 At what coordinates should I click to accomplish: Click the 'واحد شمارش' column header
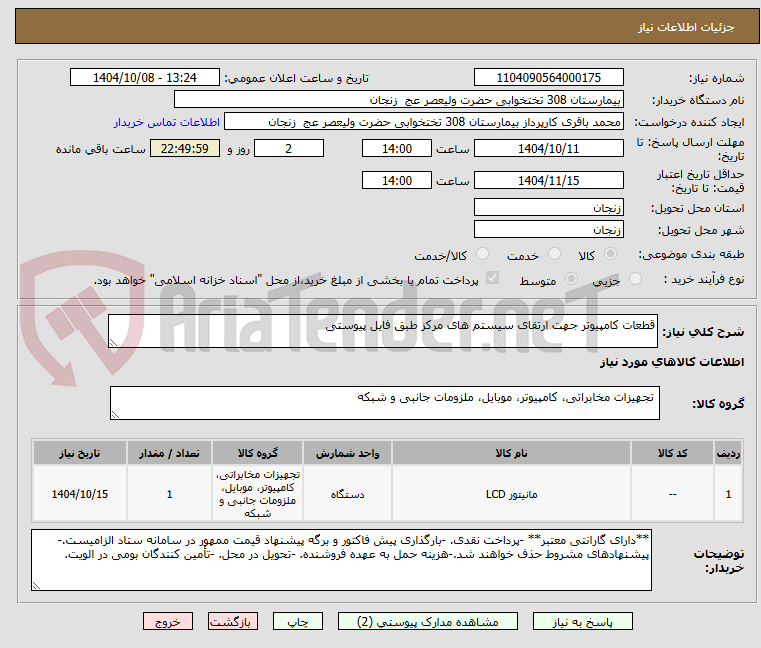point(347,453)
